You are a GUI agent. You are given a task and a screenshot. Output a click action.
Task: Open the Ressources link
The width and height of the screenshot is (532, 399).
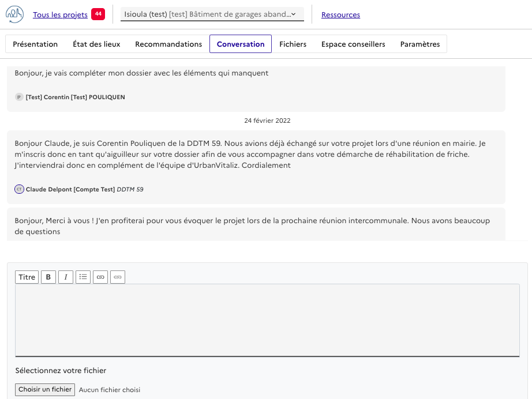[340, 15]
